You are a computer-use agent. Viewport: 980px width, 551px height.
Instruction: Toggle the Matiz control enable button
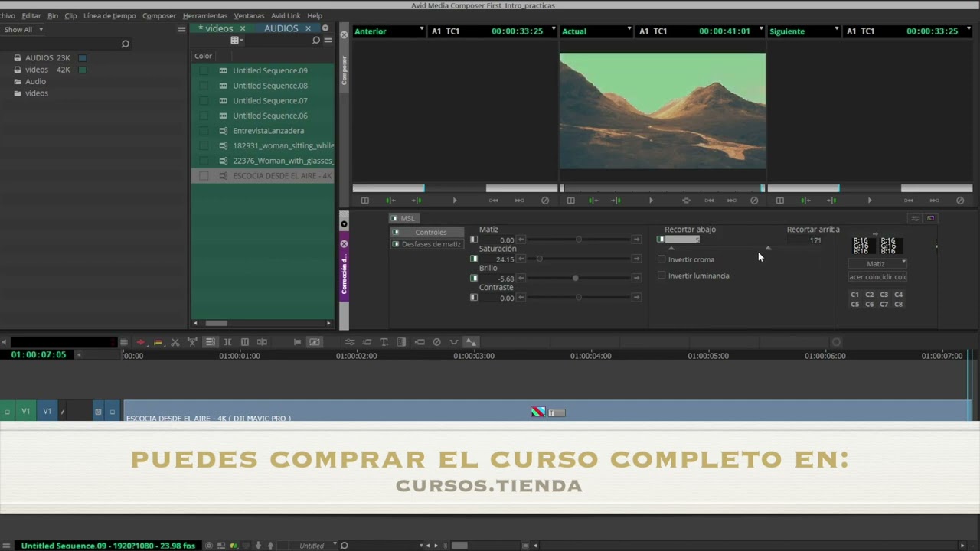474,240
